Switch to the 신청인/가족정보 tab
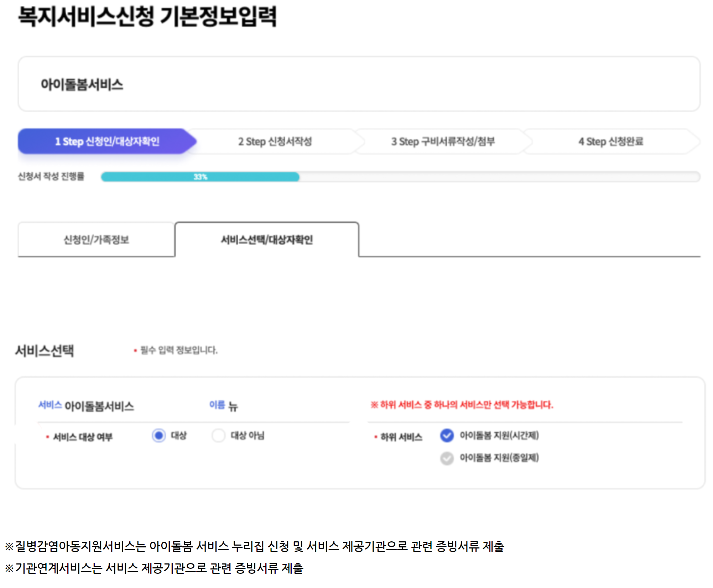 coord(96,240)
